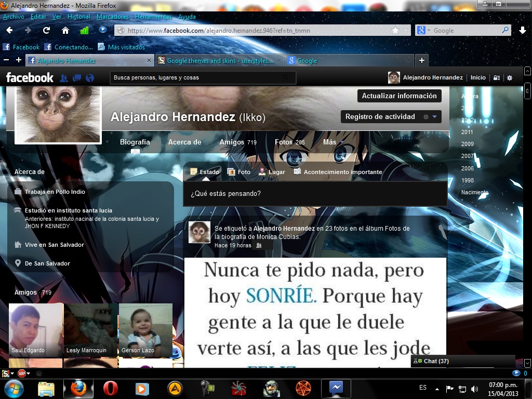Open the Herramientas menu
532x399 pixels.
[x=153, y=16]
